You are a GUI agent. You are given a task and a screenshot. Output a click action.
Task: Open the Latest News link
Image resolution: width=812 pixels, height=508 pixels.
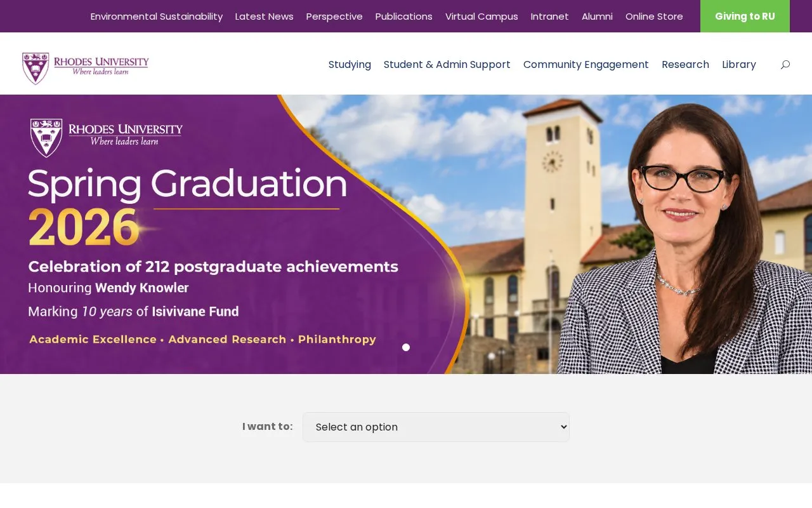(x=265, y=17)
